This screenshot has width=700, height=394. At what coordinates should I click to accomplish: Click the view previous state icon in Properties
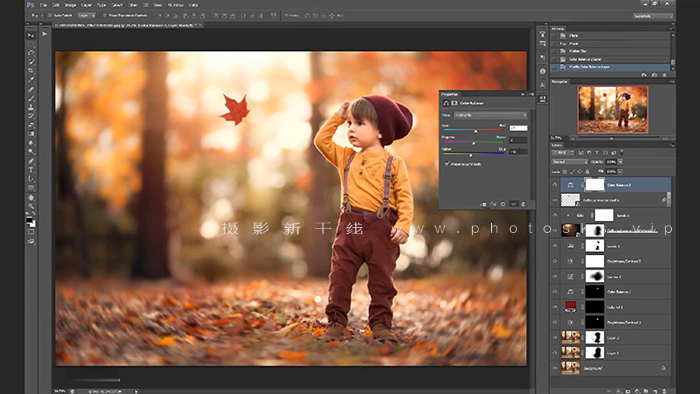coord(493,204)
